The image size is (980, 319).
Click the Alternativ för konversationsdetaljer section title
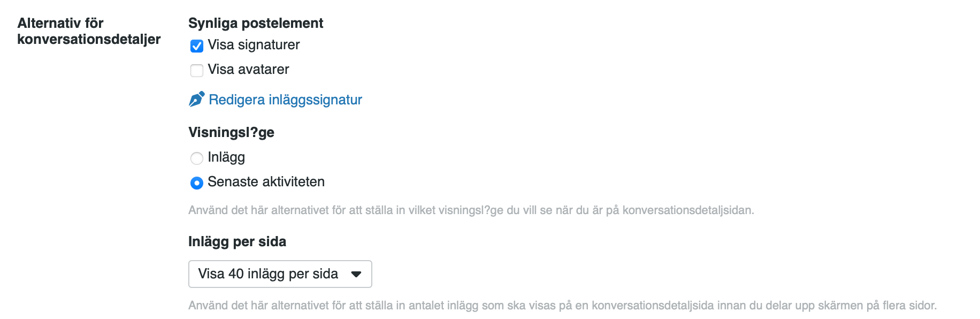point(89,31)
